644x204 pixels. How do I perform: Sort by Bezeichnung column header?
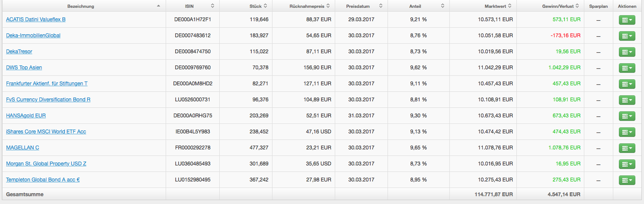[81, 6]
